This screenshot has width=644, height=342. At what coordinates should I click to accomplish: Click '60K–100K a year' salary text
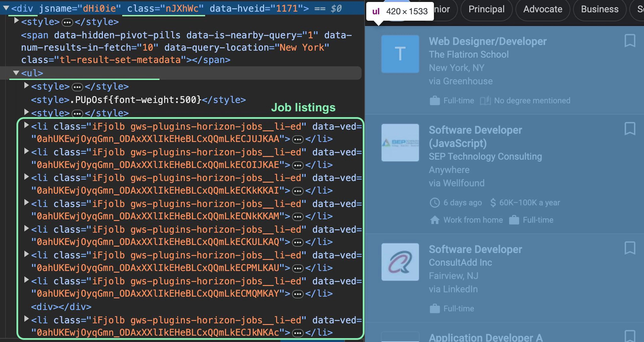click(x=529, y=202)
